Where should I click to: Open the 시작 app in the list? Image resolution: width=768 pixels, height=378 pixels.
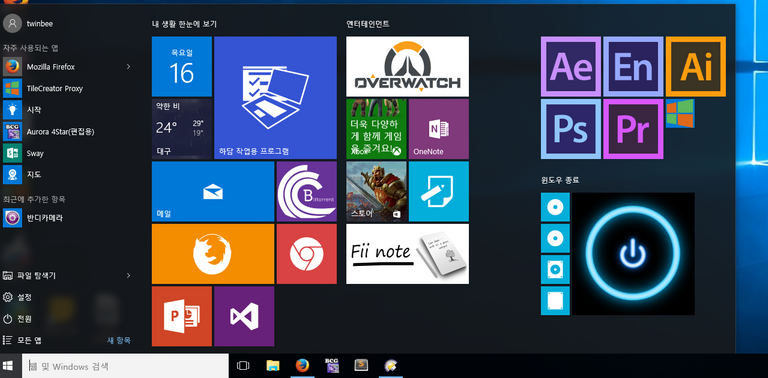click(x=69, y=110)
